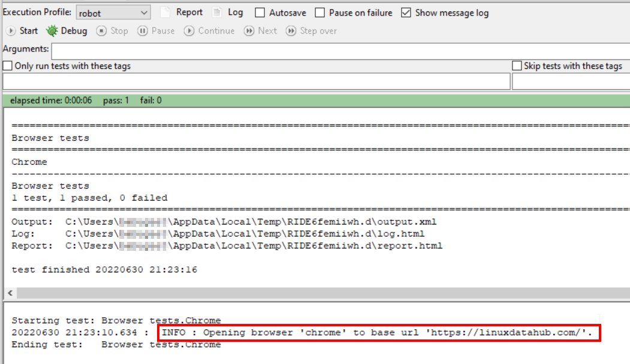This screenshot has width=630, height=364.
Task: Click the INFO opening browser log line
Action: coord(378,332)
